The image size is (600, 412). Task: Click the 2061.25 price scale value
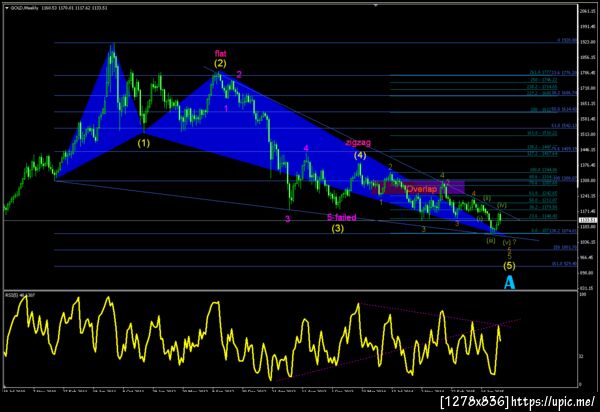588,11
